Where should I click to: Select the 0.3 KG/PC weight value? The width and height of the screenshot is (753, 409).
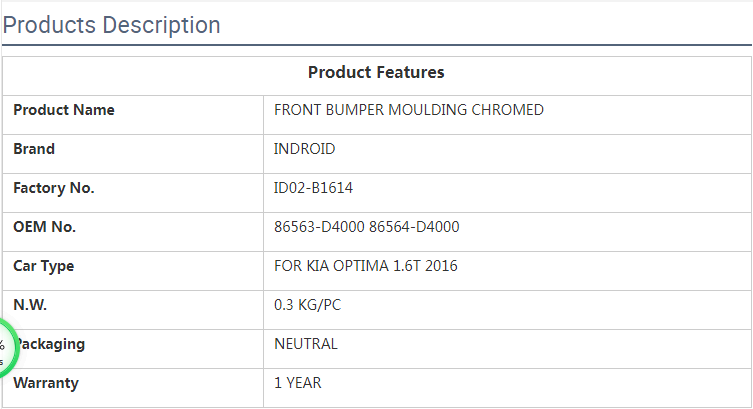(x=307, y=305)
